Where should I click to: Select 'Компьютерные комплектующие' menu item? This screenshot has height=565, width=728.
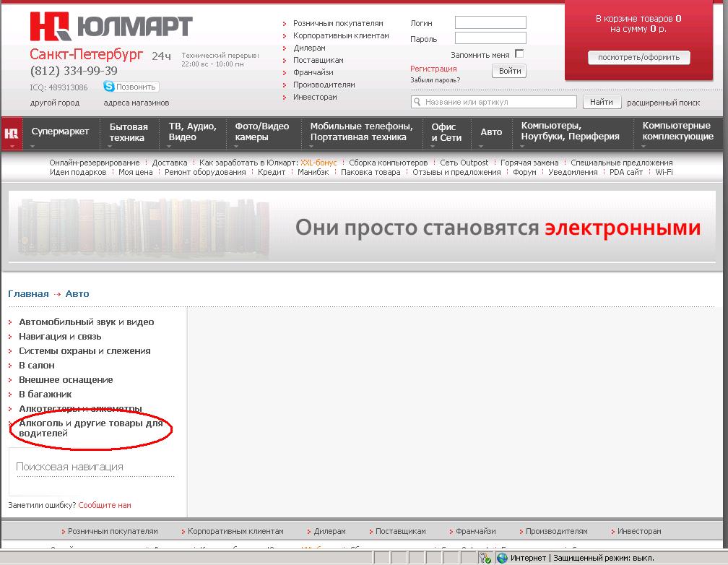tap(677, 131)
